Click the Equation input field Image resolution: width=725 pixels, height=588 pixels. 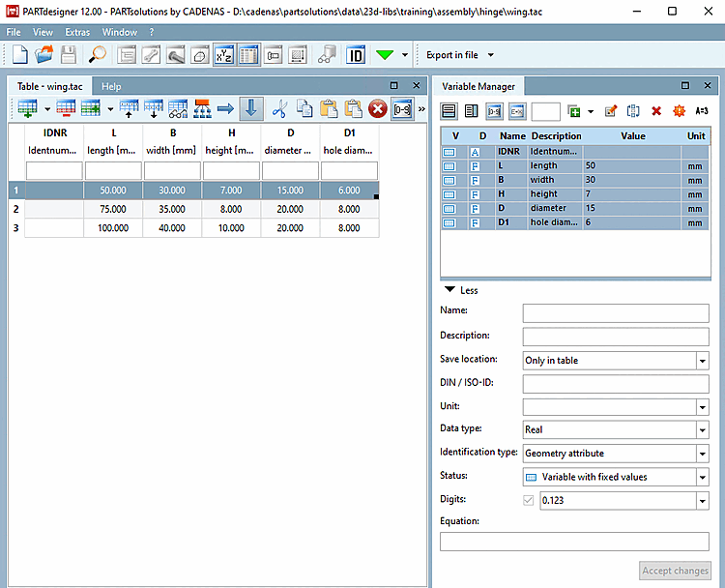pyautogui.click(x=574, y=542)
